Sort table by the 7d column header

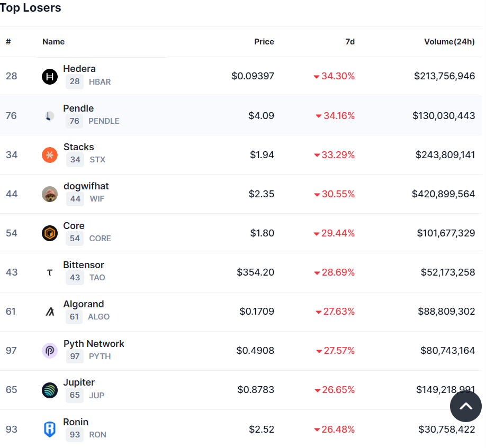tap(350, 42)
